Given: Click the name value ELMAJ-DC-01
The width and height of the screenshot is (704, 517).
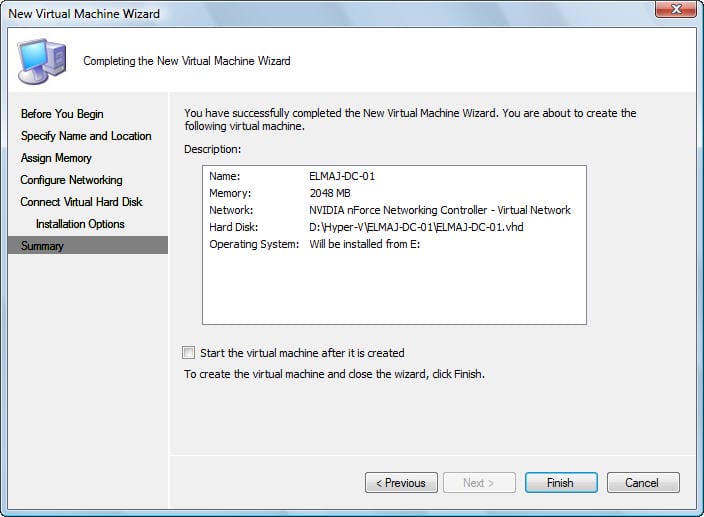Looking at the screenshot, I should pyautogui.click(x=342, y=176).
